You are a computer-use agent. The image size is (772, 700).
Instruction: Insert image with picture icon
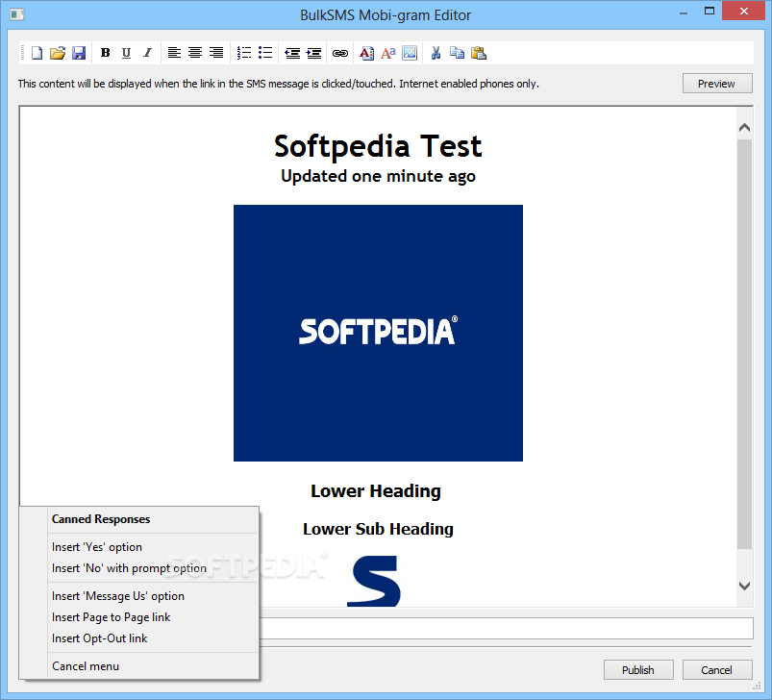[x=410, y=53]
